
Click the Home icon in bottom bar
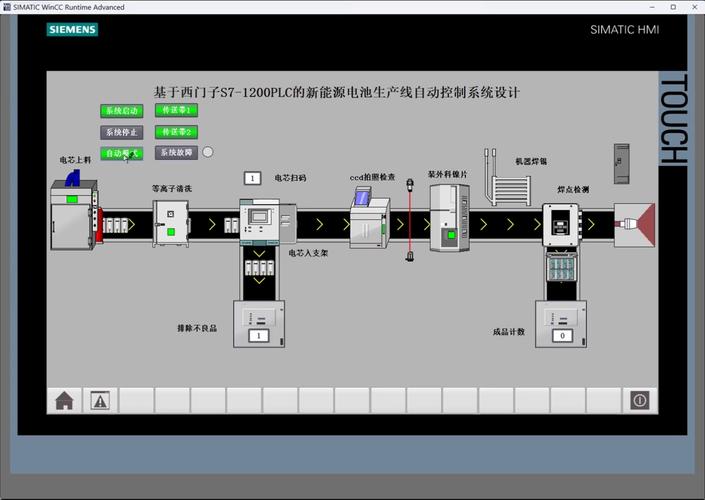pyautogui.click(x=64, y=400)
